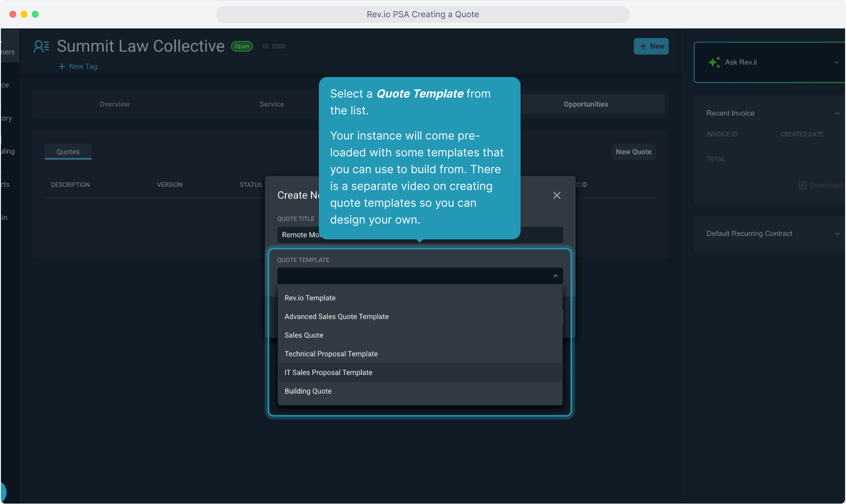Open the Overview tab
Image resolution: width=846 pixels, height=504 pixels.
coord(114,104)
